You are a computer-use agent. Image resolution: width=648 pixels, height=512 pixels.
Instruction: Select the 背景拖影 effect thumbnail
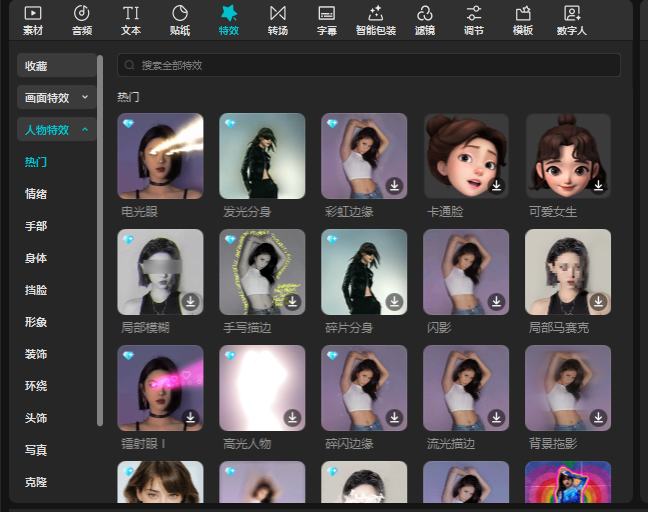tap(568, 388)
